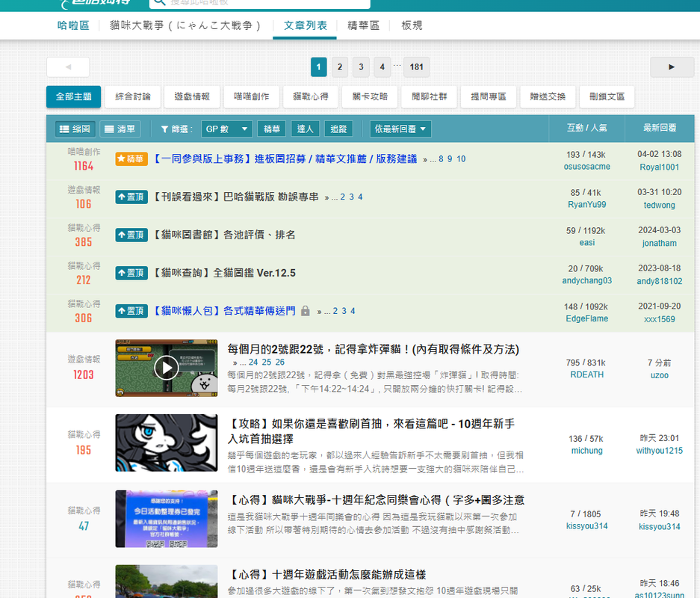Screen dimensions: 700x598
Task: Go to page 4
Action: pos(382,67)
